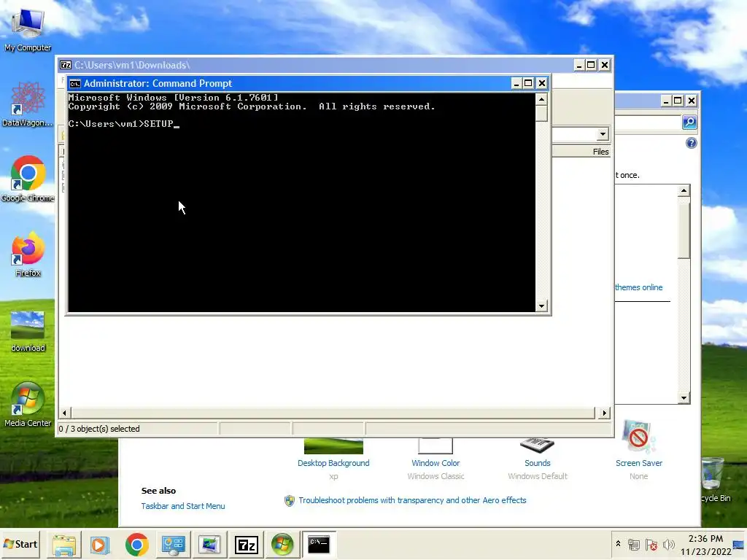Click the Command Prompt scrollbar down arrow

(x=541, y=306)
